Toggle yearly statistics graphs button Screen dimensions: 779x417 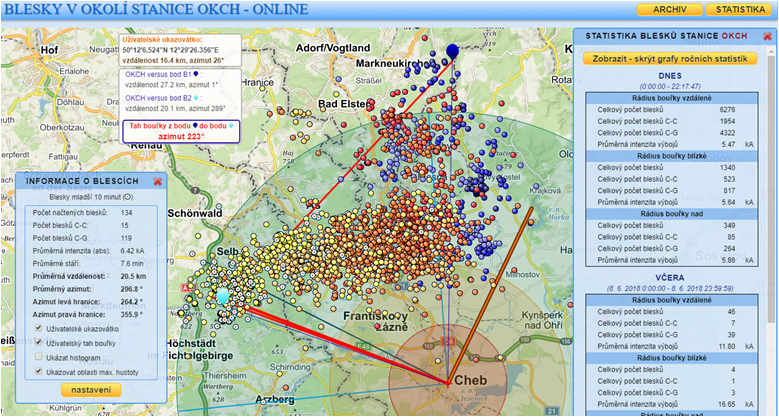670,59
